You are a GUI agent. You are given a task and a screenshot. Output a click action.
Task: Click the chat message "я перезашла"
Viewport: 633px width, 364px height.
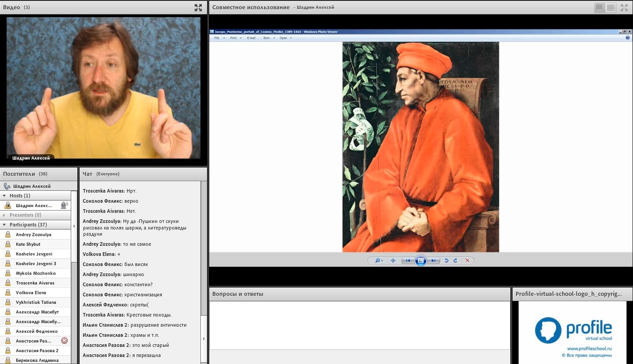146,355
